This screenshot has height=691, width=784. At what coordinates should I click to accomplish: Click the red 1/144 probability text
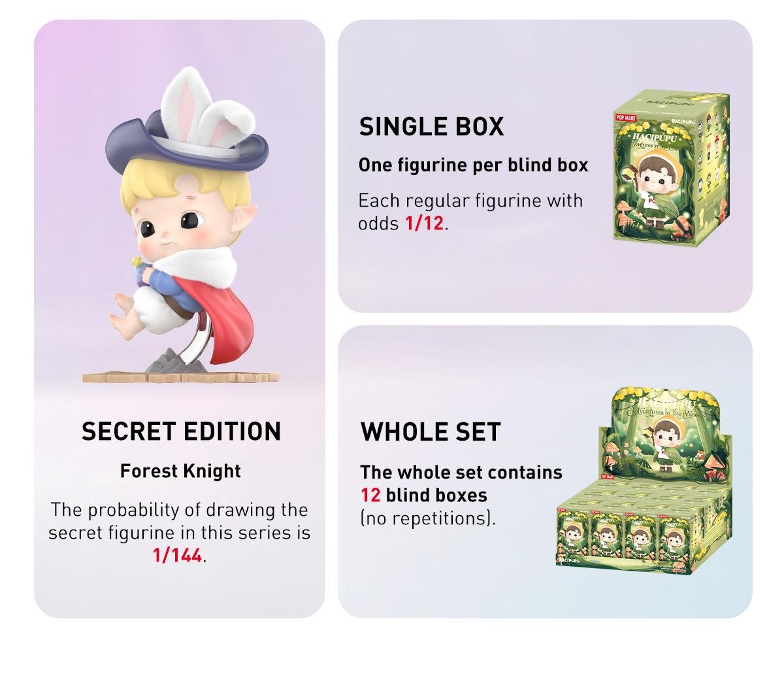pos(177,556)
